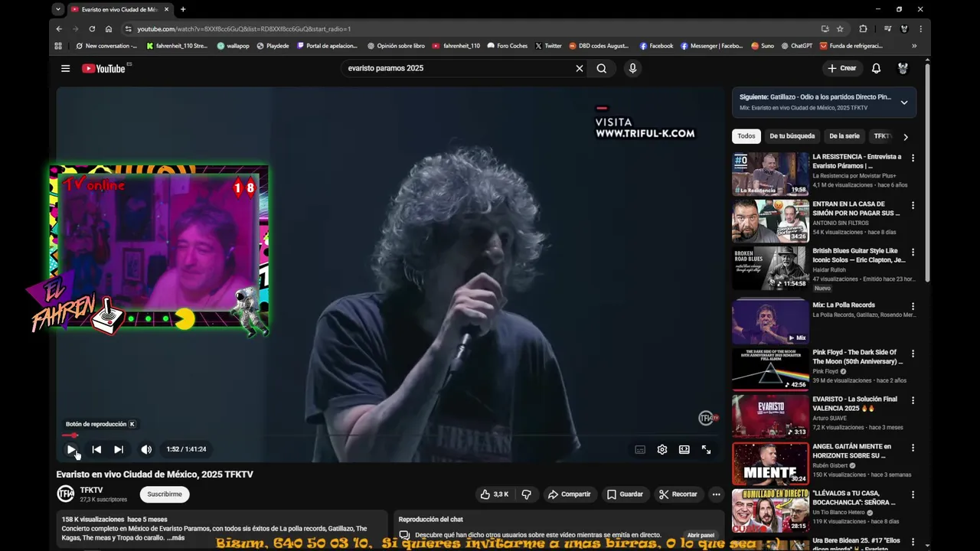Open the notifications bell
The image size is (980, 551).
pos(877,68)
